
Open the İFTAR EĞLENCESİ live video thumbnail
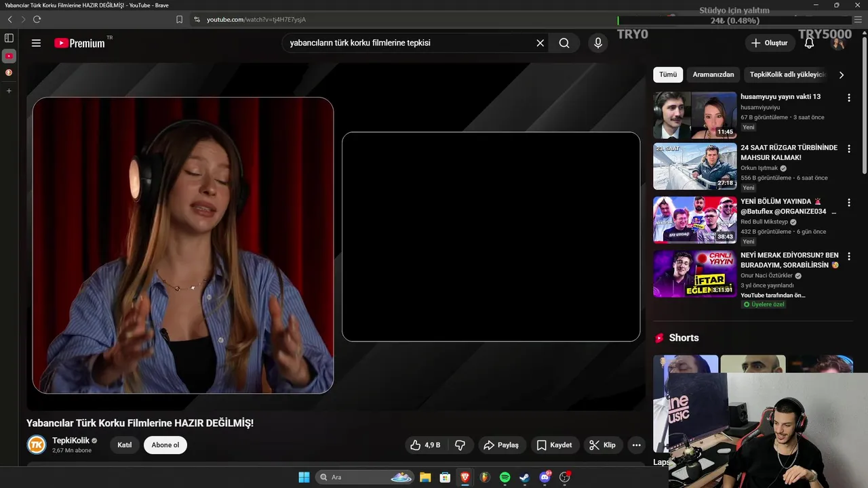(694, 274)
